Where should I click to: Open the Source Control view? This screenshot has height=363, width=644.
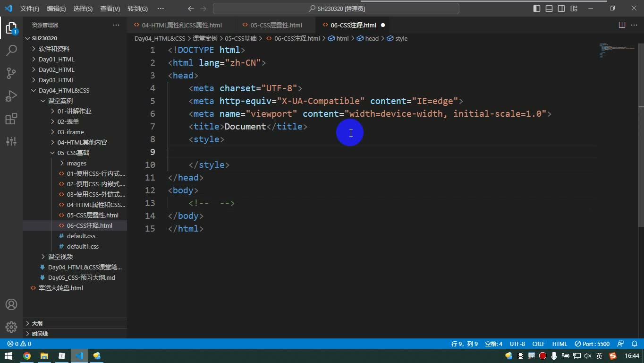pos(11,73)
